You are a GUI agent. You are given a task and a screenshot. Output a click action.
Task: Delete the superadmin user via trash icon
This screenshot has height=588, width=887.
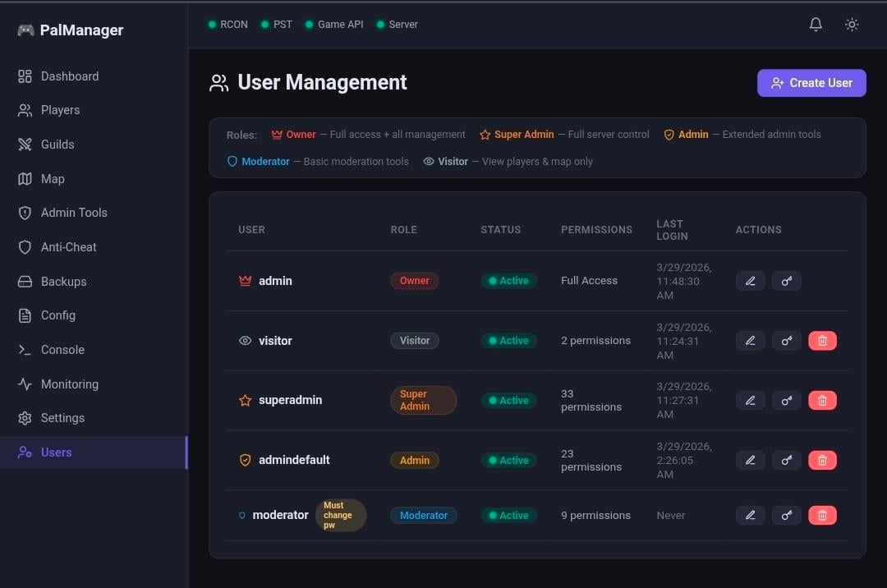click(x=822, y=401)
